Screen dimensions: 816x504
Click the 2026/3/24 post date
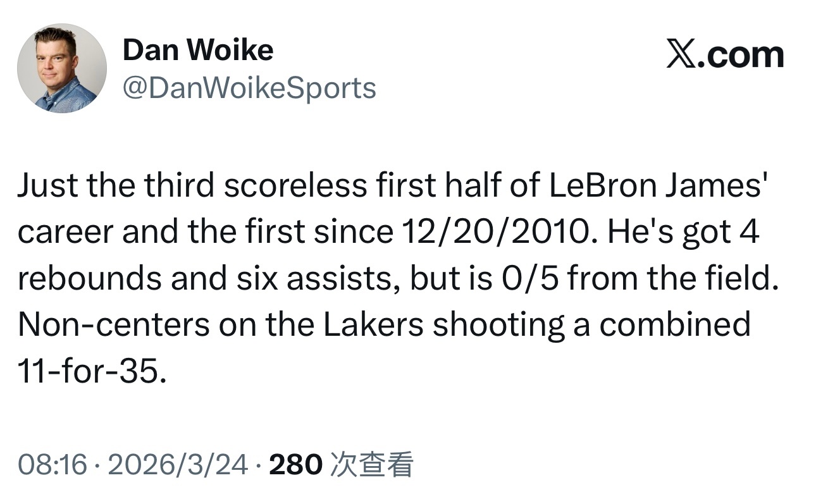(178, 465)
